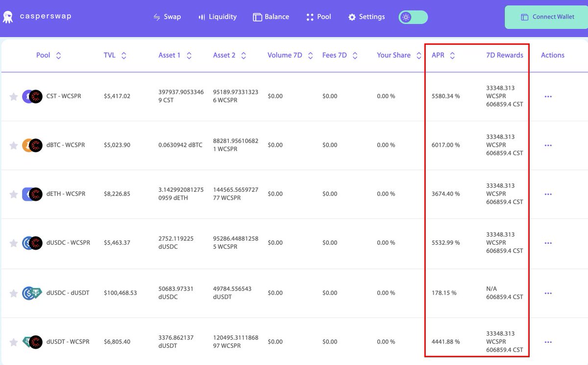The height and width of the screenshot is (365, 588).
Task: Sort table by Fees 7D arrows
Action: click(x=354, y=55)
